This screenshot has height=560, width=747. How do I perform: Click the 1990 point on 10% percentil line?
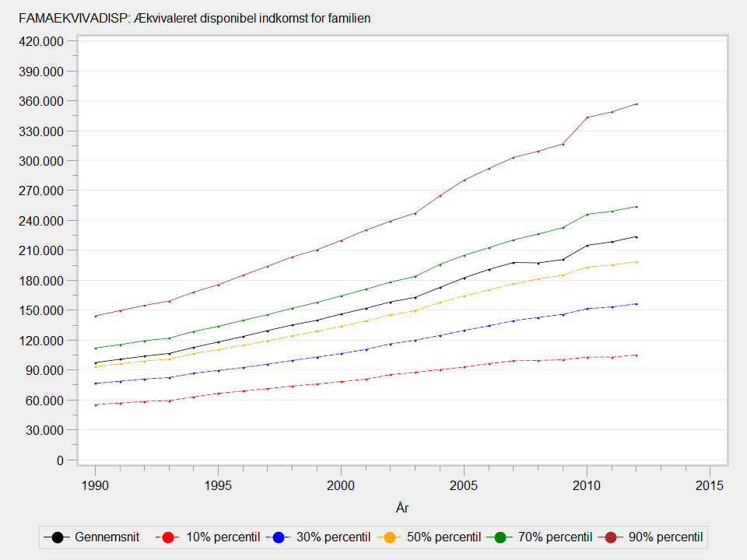pos(95,404)
